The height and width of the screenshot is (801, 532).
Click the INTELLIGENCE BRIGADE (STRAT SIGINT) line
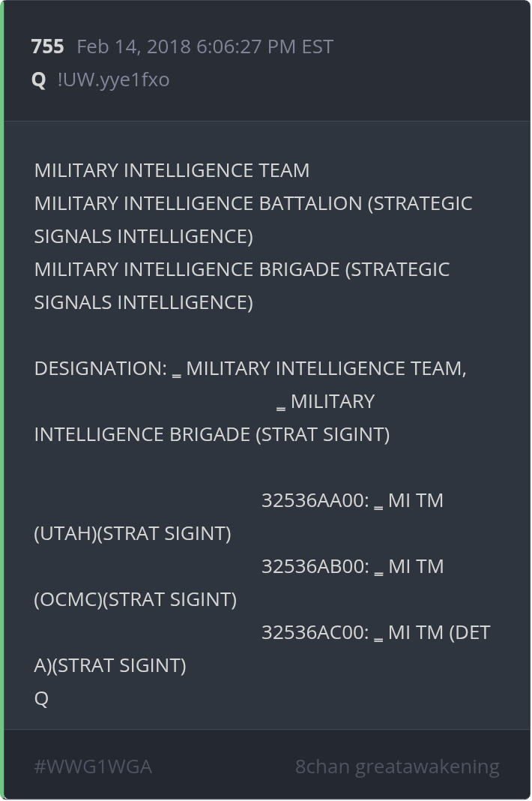(x=211, y=434)
